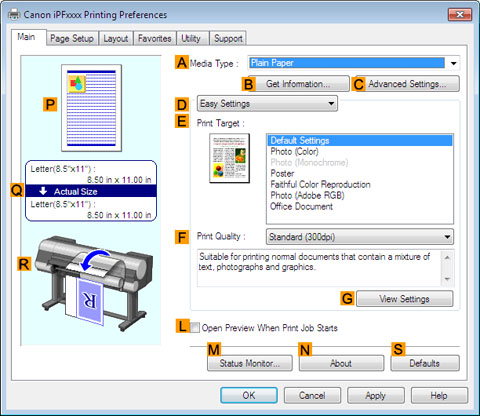Switch to the Page Setup tab

72,38
